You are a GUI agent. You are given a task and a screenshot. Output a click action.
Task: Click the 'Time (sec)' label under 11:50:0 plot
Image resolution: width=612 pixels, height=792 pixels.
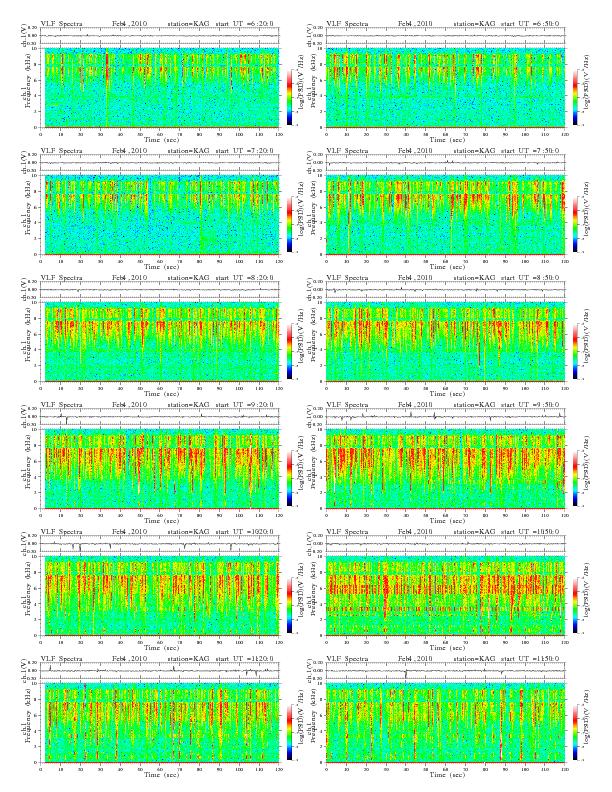[447, 775]
